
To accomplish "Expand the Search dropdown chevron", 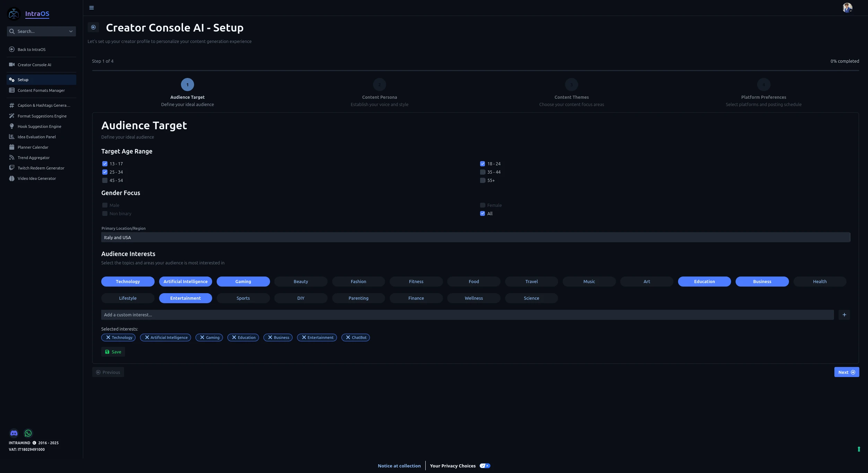I will click(71, 32).
